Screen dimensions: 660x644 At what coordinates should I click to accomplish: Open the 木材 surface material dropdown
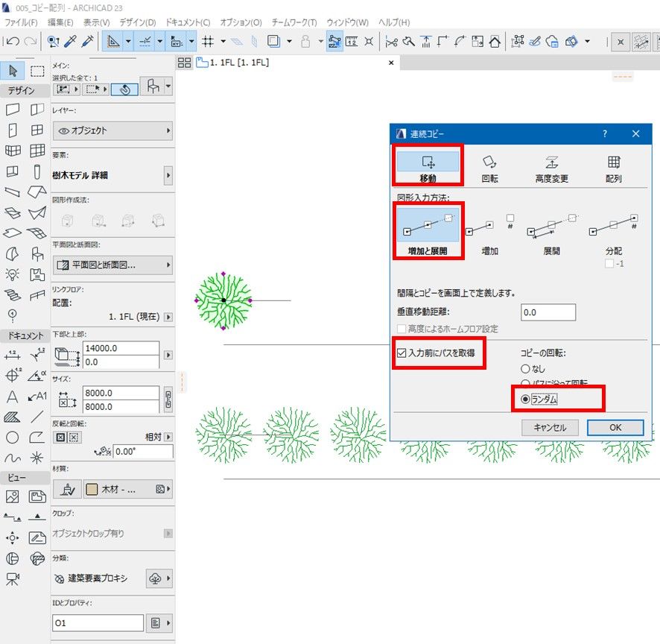point(128,489)
